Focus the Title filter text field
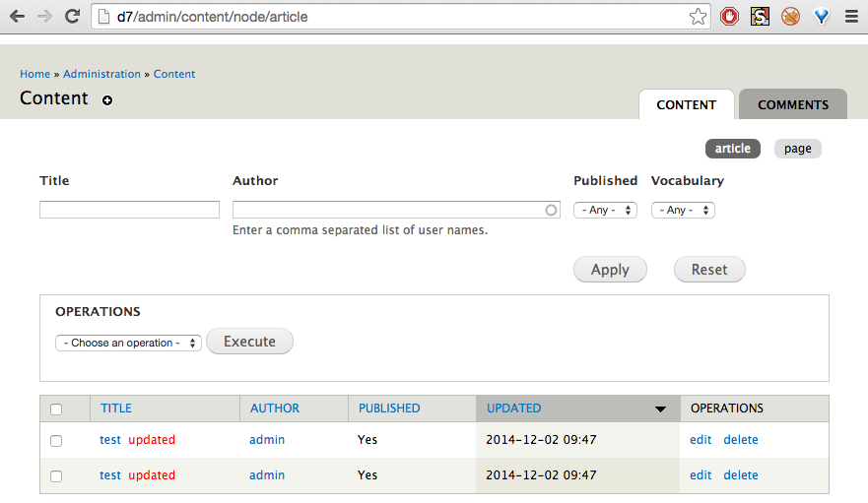This screenshot has width=868, height=503. (129, 210)
